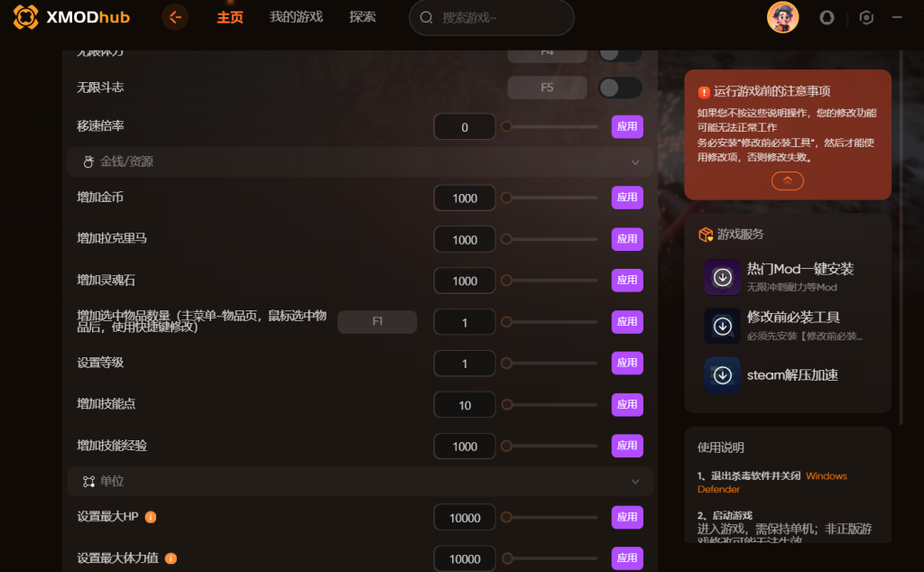
Task: Click the orange back arrow button
Action: (175, 18)
